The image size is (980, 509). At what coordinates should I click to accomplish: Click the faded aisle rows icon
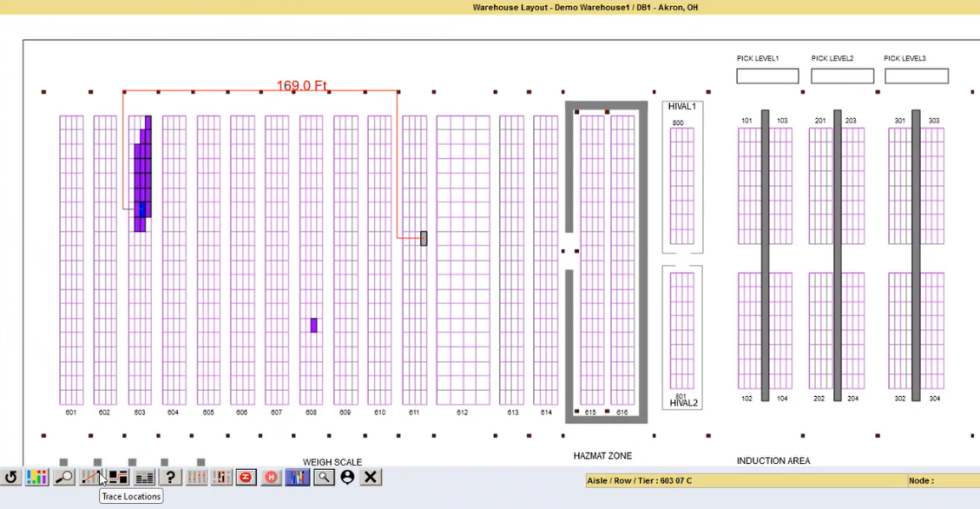[x=196, y=477]
